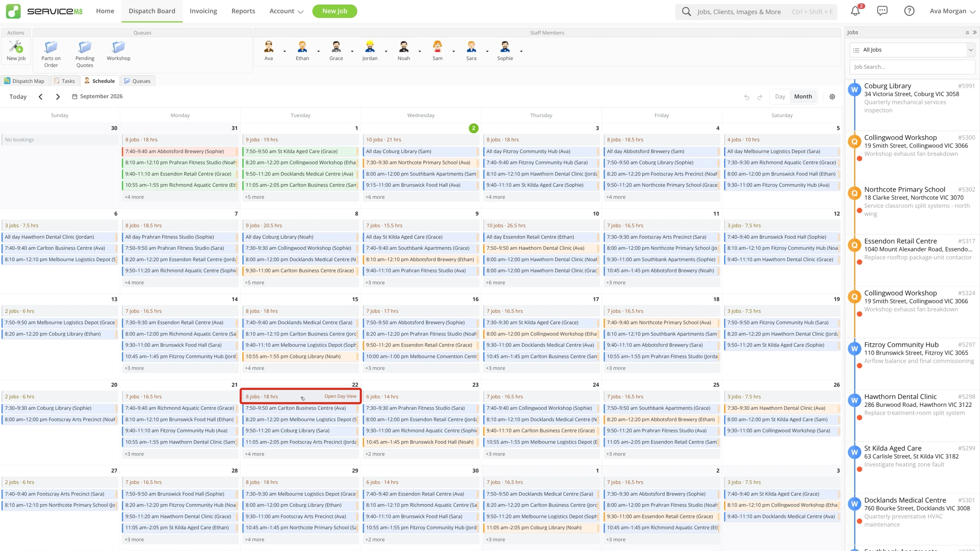Open Northcote Primary School job #5302

[912, 208]
